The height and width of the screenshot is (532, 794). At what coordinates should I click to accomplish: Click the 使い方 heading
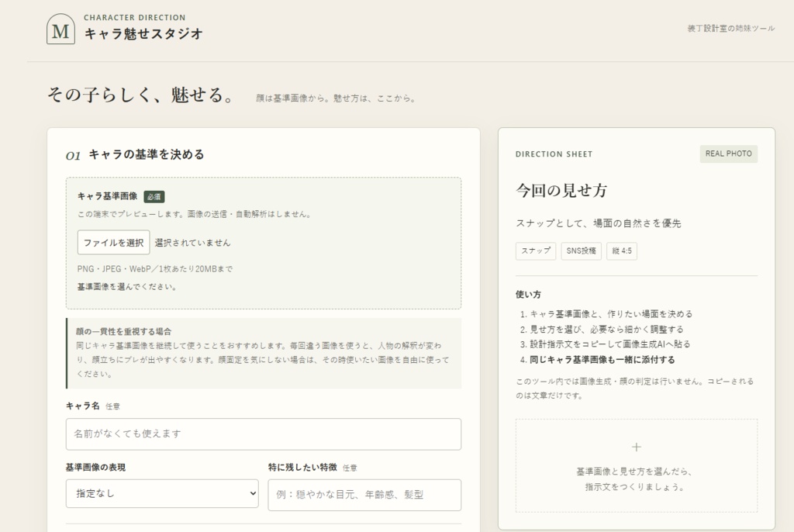click(x=528, y=295)
